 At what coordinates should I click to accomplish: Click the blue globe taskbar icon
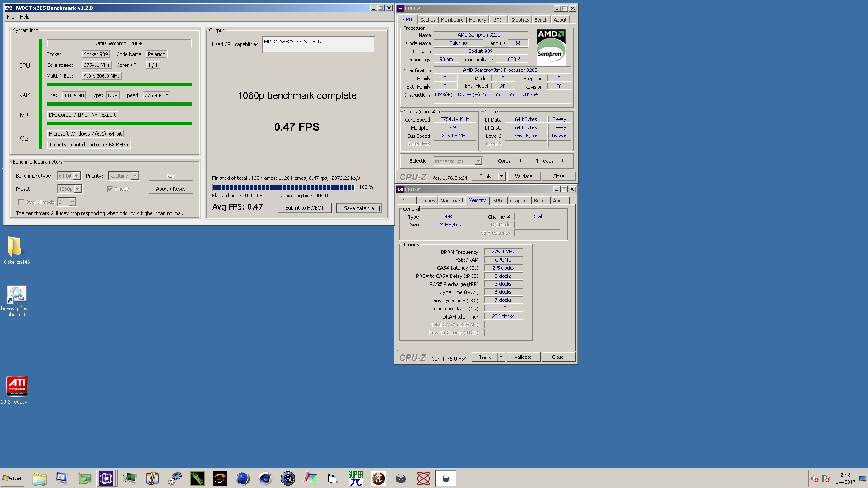(243, 479)
